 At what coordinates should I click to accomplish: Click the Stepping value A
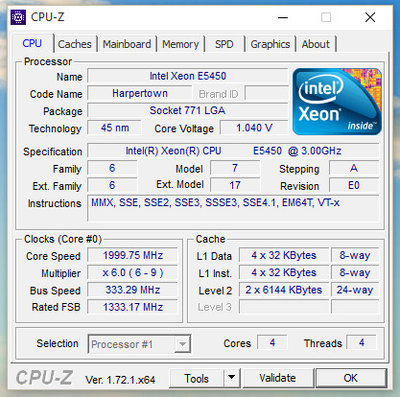coord(354,168)
